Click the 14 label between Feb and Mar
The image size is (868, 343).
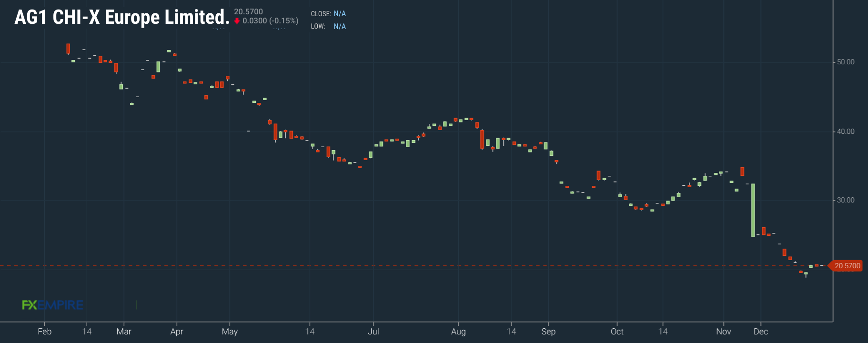pos(87,332)
